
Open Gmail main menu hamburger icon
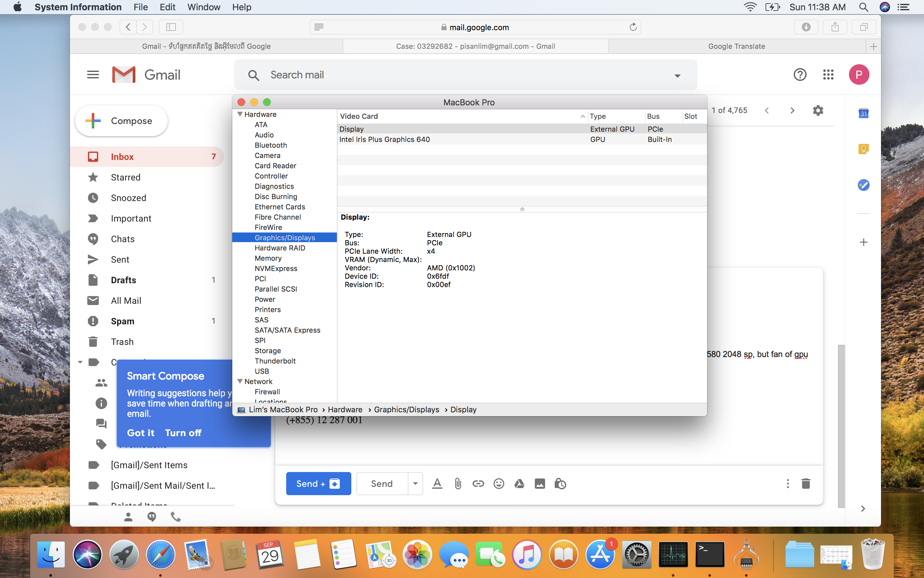pyautogui.click(x=93, y=74)
